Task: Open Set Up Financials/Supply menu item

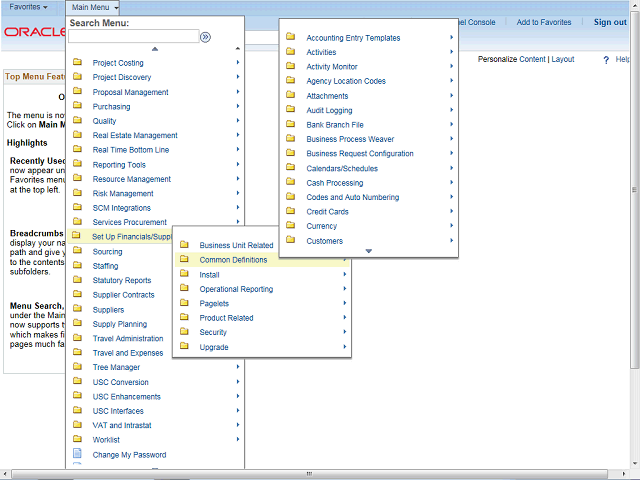Action: pyautogui.click(x=131, y=237)
